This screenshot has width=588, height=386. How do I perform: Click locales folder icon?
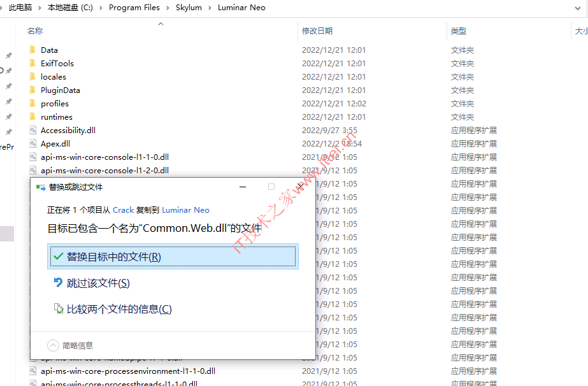point(32,76)
